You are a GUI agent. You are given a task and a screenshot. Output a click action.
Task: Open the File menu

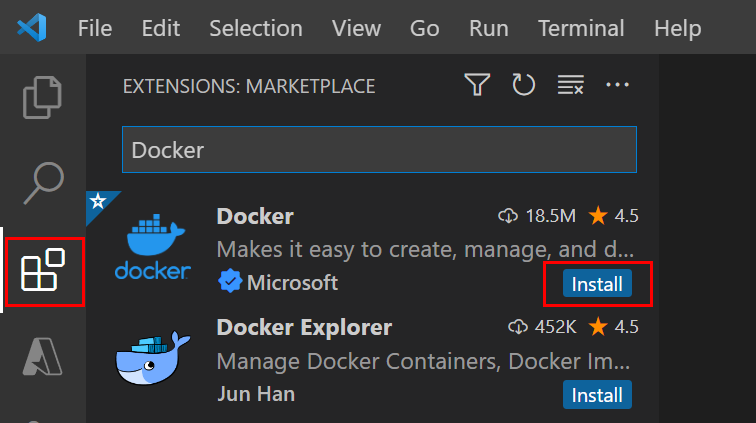click(95, 28)
